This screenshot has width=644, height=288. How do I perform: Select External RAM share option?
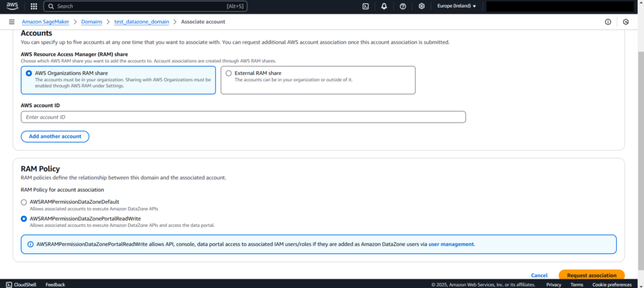click(318, 80)
